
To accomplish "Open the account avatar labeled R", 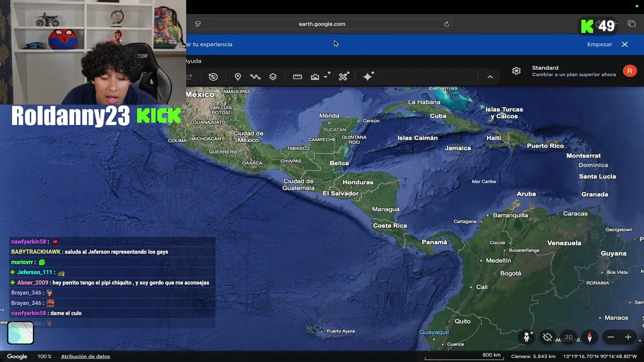I will tap(629, 71).
